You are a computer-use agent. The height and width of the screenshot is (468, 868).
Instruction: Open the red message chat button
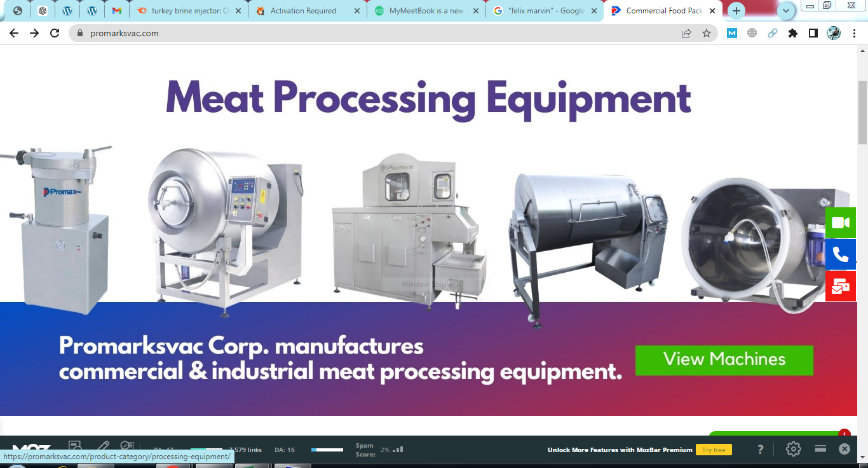(841, 286)
